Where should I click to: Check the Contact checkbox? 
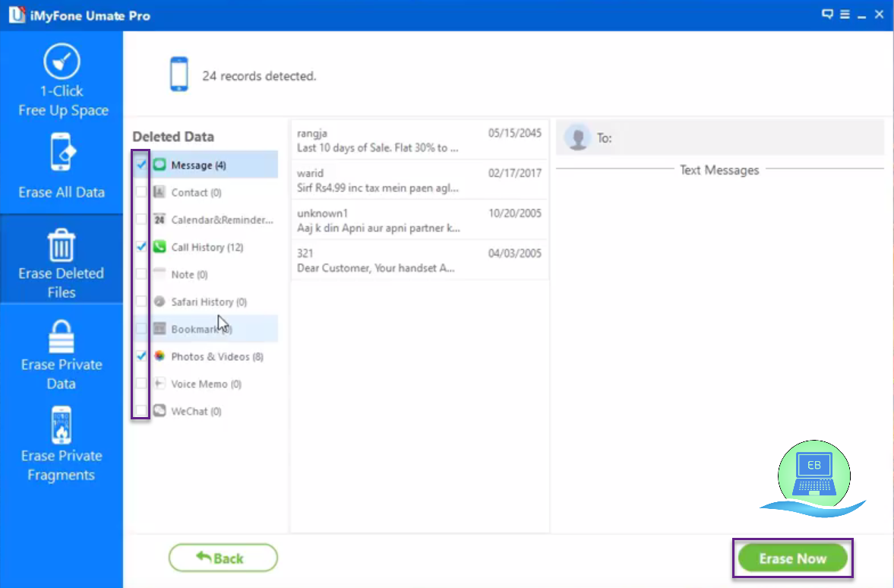141,192
